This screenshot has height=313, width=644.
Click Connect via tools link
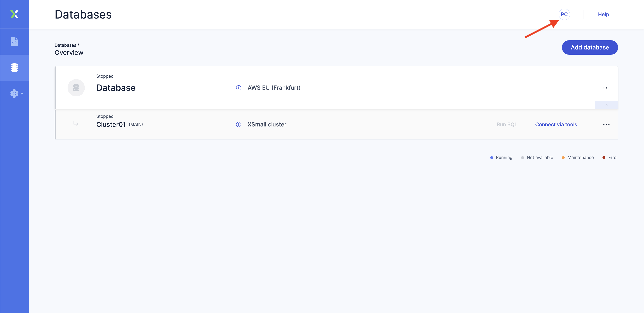coord(556,125)
